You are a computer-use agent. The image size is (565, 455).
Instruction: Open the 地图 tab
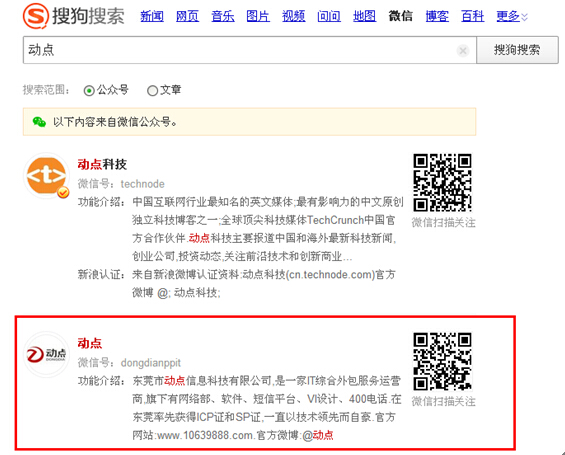point(364,16)
